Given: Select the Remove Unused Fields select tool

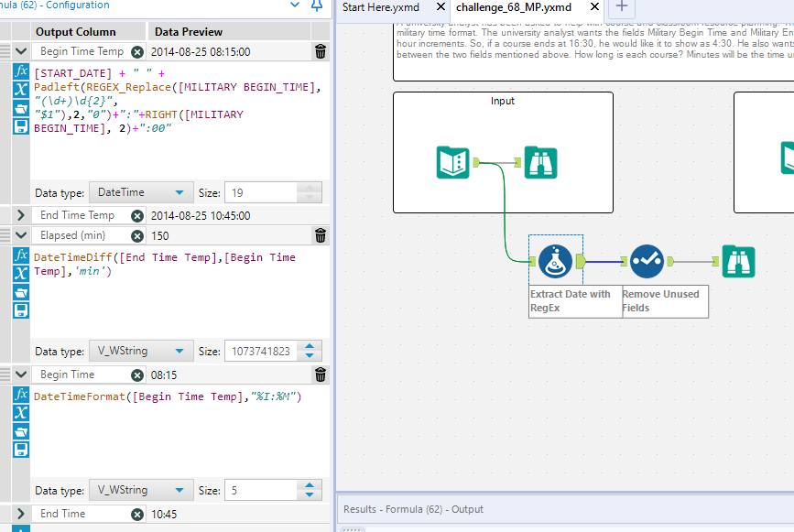Looking at the screenshot, I should (646, 261).
